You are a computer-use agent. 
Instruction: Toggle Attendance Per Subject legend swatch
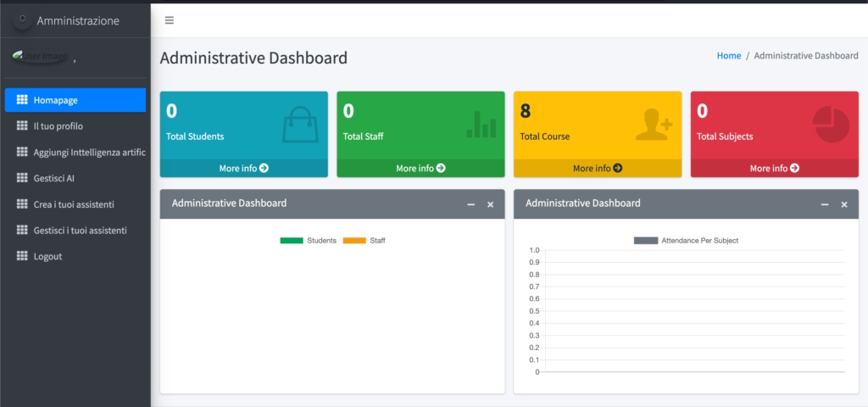645,241
